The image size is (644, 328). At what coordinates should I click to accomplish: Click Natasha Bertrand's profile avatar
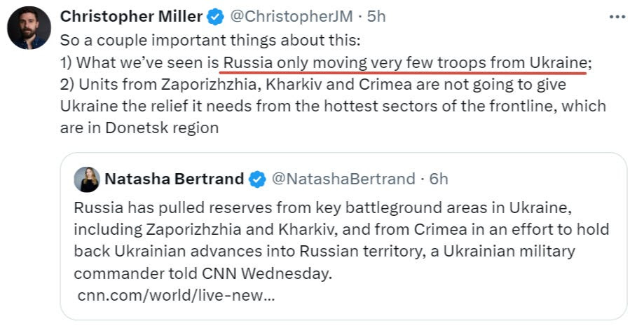pyautogui.click(x=87, y=179)
